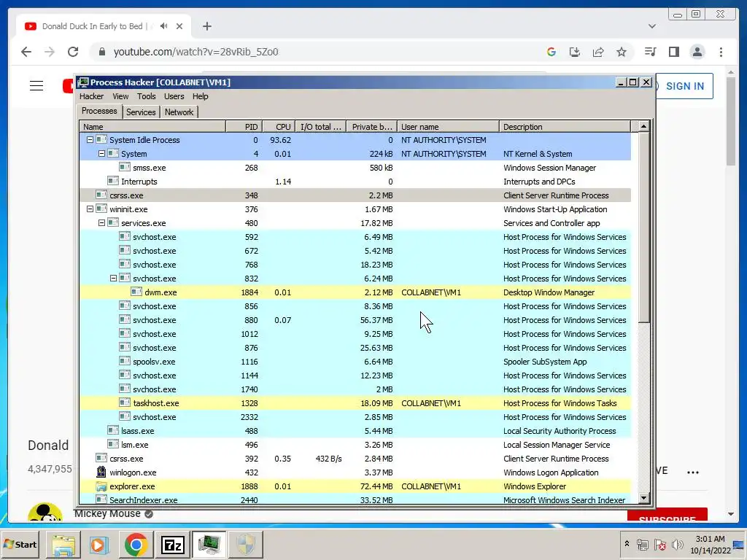Sort by I/O total column header

click(321, 127)
